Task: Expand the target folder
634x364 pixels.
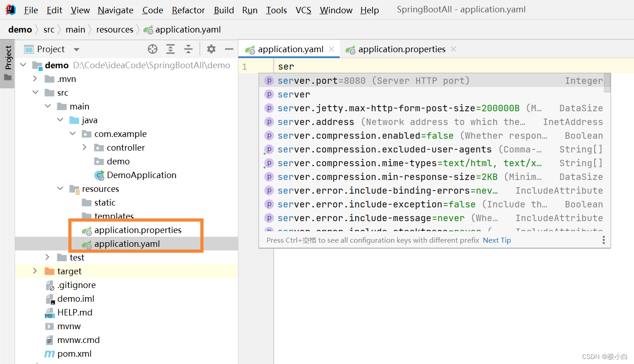Action: coord(35,271)
